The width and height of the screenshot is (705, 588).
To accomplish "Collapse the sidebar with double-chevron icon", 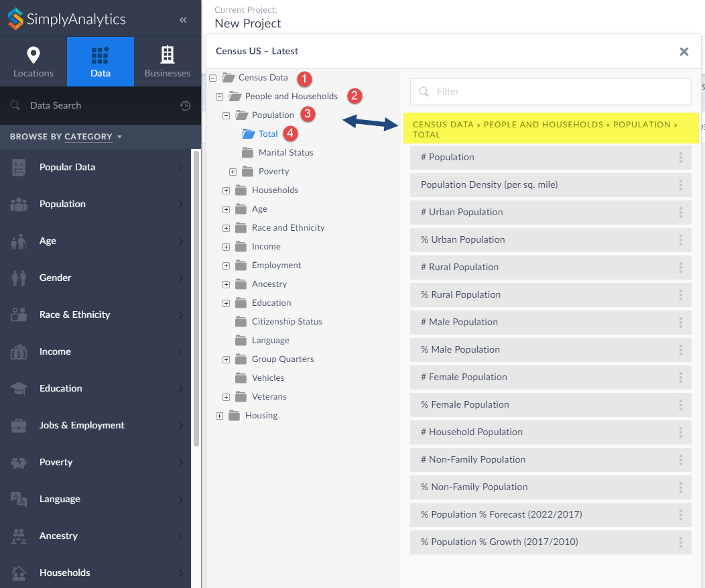I will pos(183,20).
